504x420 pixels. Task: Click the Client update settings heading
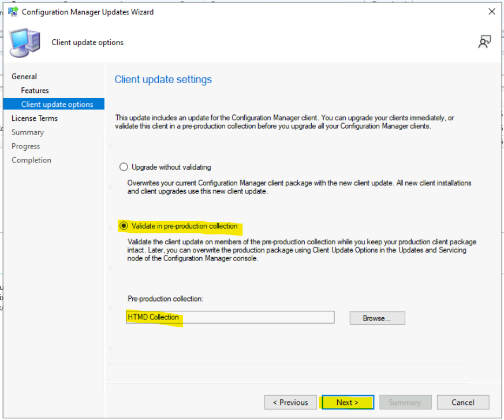[x=163, y=79]
